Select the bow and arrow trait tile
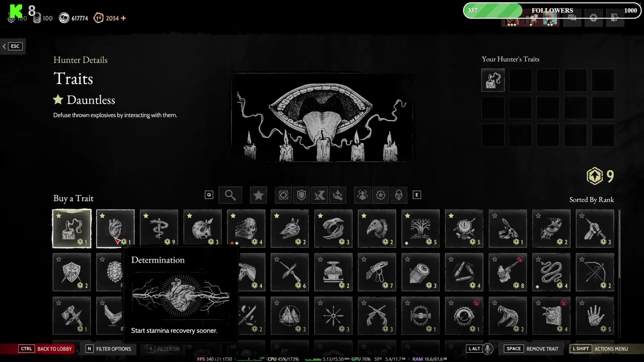644x362 pixels. 595,272
